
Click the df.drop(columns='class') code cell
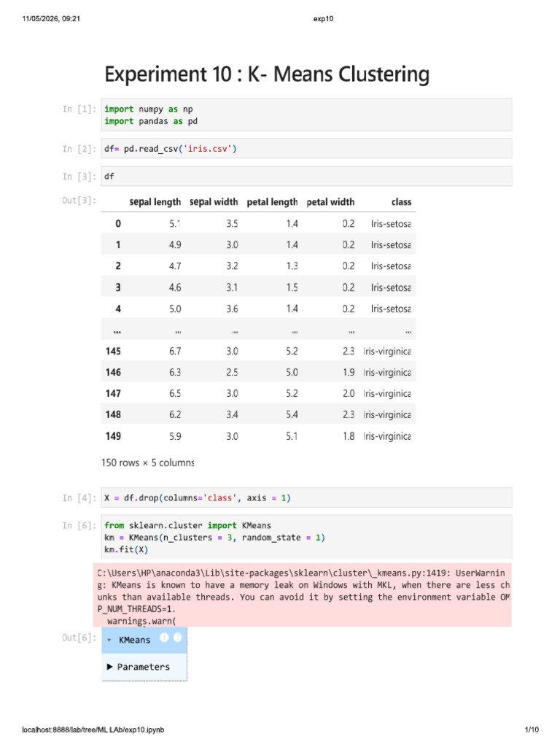pos(306,498)
